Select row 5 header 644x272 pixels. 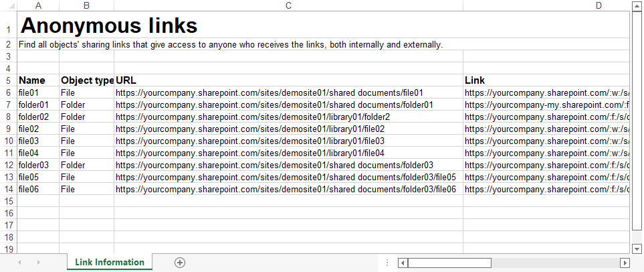pos(9,80)
